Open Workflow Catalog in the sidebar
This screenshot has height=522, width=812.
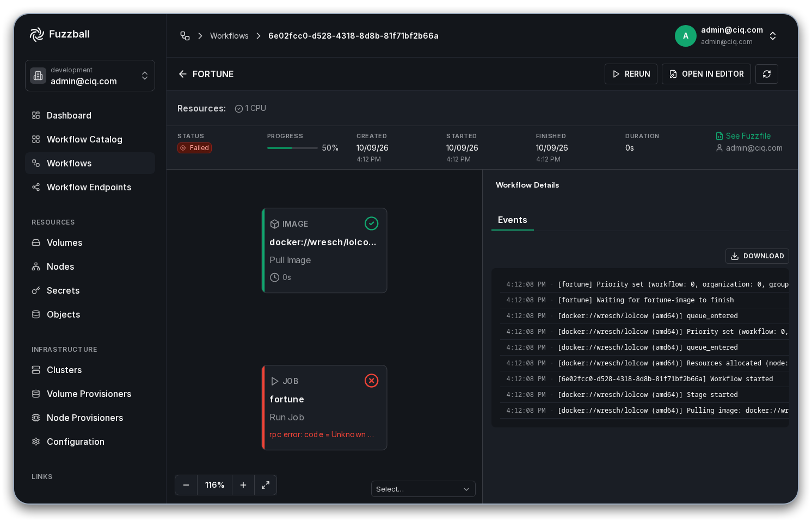coord(90,139)
